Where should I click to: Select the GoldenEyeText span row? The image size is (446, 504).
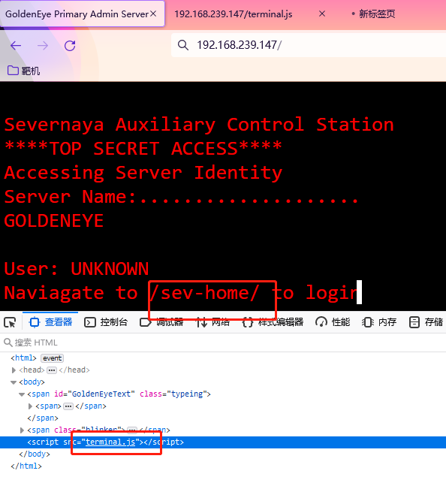[x=223, y=394]
